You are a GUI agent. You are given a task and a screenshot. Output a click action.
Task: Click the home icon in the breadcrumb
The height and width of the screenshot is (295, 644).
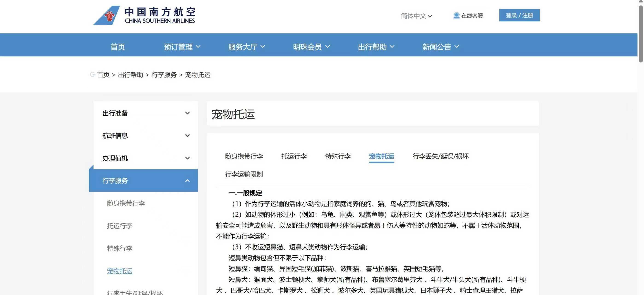pos(92,74)
